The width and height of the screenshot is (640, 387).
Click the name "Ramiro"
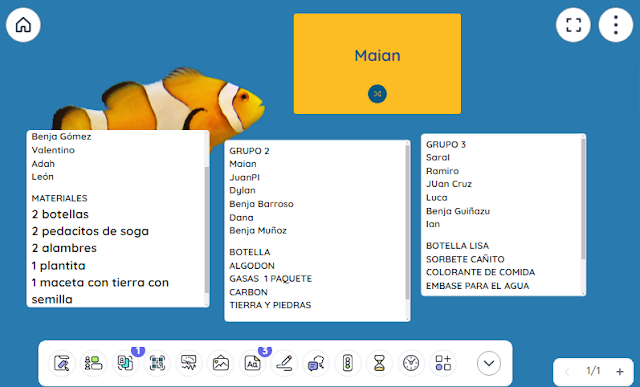(x=442, y=171)
